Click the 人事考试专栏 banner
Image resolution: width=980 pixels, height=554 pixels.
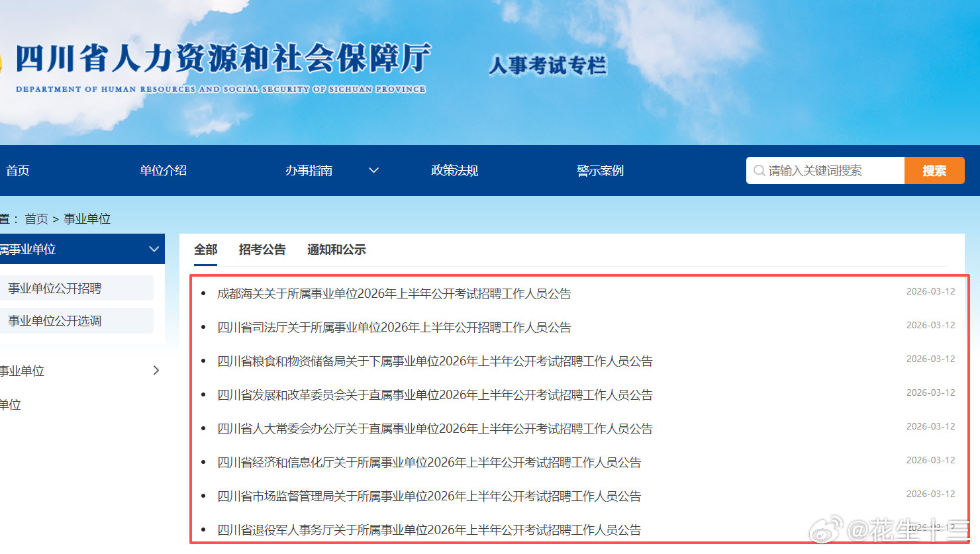[x=548, y=64]
